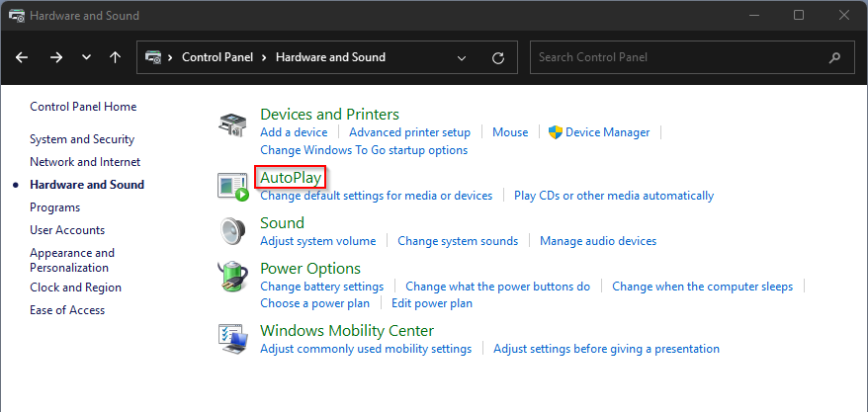Refresh the Control Panel view
This screenshot has height=412, width=868.
point(498,57)
